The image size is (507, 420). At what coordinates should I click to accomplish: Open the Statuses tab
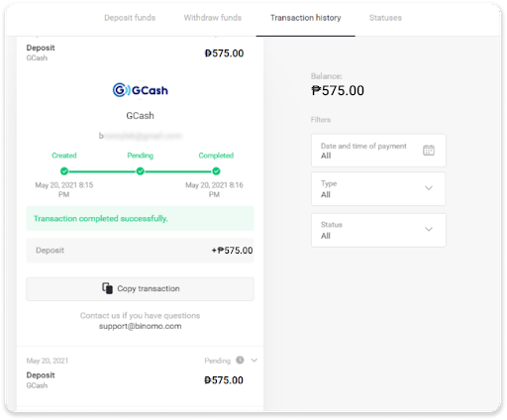pyautogui.click(x=385, y=18)
